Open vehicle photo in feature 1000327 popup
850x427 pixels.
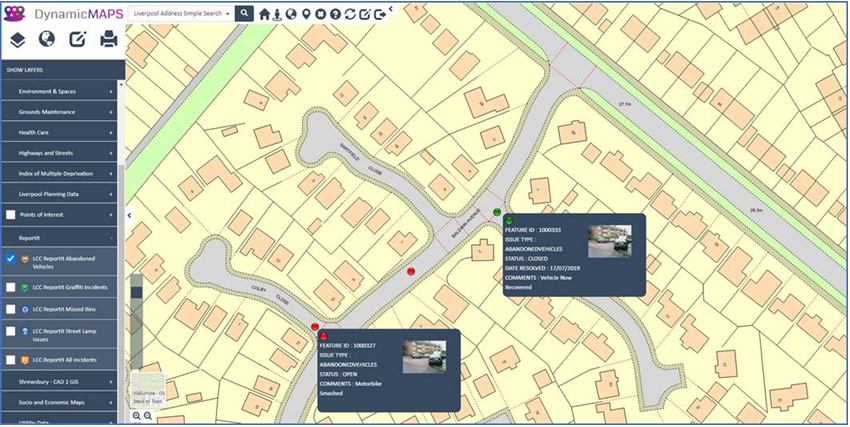[x=424, y=357]
